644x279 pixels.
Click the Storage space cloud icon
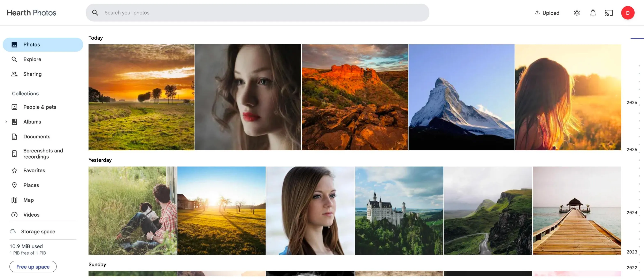(13, 232)
